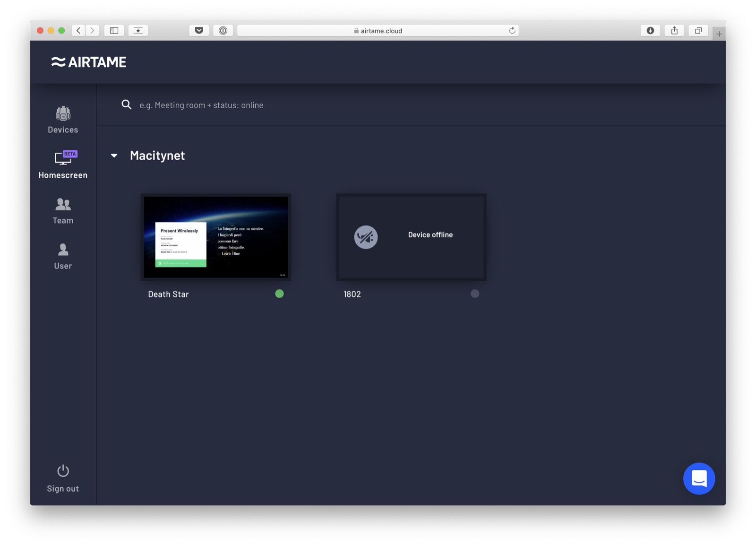Image resolution: width=756 pixels, height=545 pixels.
Task: Click the 1Password extension icon
Action: point(223,31)
